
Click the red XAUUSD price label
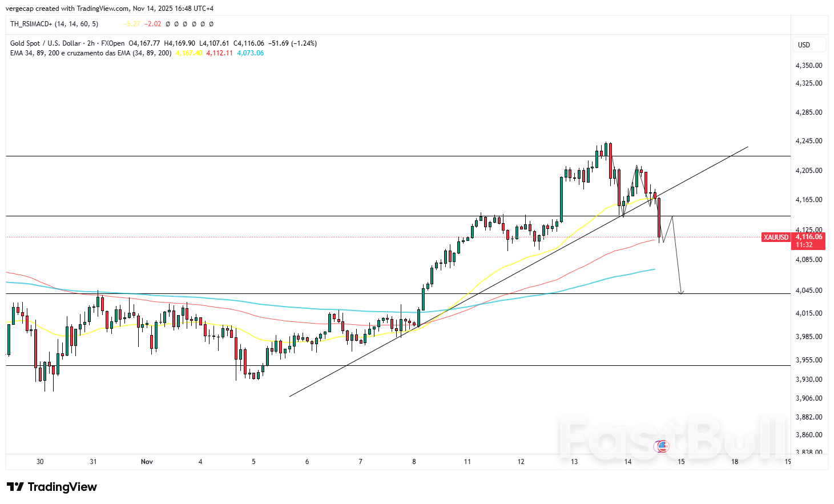[x=775, y=237]
